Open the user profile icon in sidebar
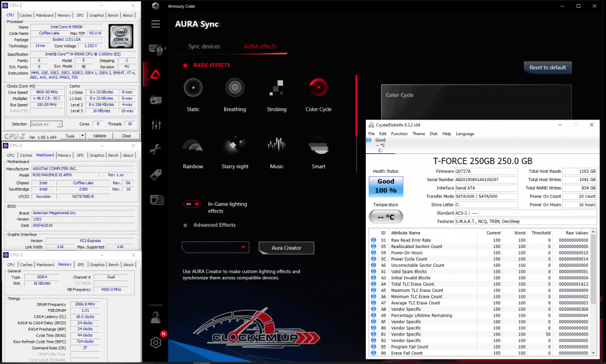The width and height of the screenshot is (606, 364). click(x=156, y=316)
